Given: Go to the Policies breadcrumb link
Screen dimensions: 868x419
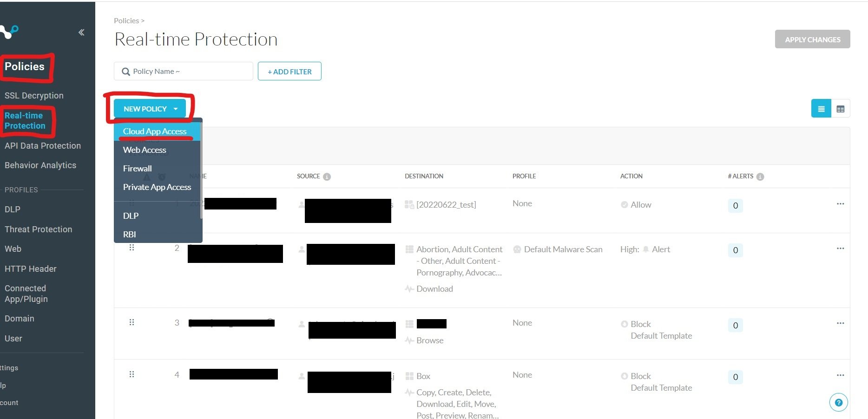Looking at the screenshot, I should pos(126,21).
